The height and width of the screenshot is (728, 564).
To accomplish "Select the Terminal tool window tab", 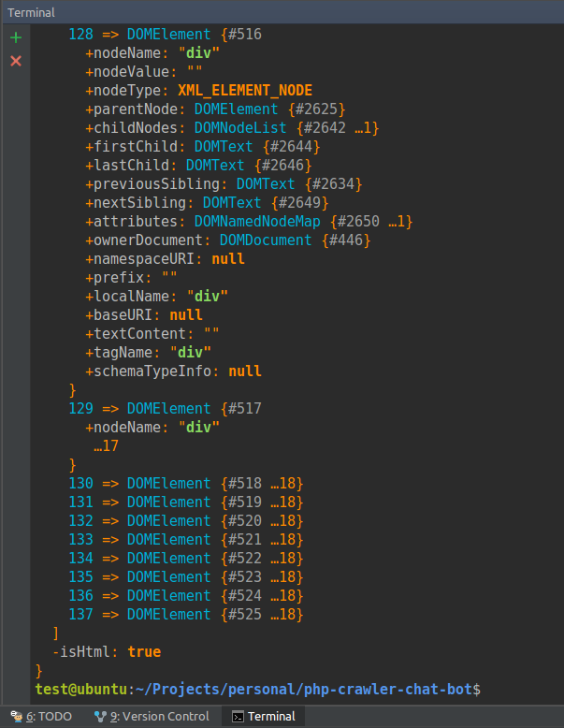I will pos(264,717).
